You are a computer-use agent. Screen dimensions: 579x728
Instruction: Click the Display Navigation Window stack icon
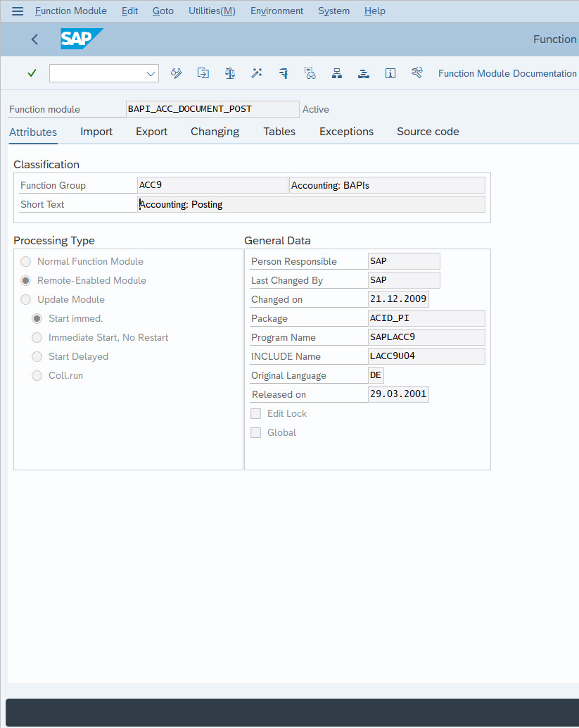click(364, 73)
